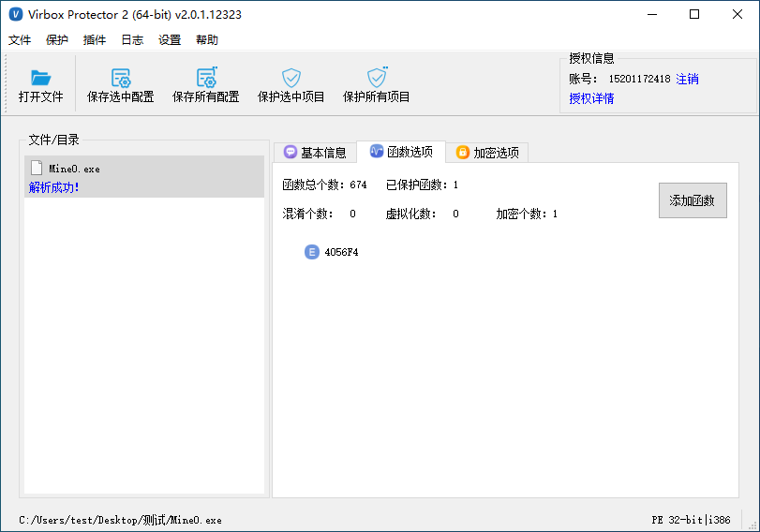
Task: Open the 文件 menu
Action: [20, 39]
